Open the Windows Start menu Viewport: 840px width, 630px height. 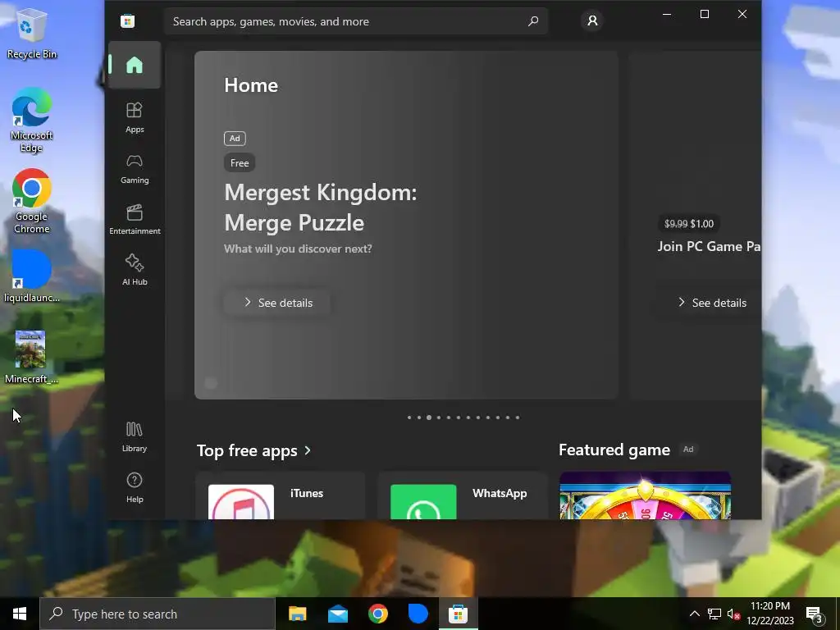(x=20, y=614)
